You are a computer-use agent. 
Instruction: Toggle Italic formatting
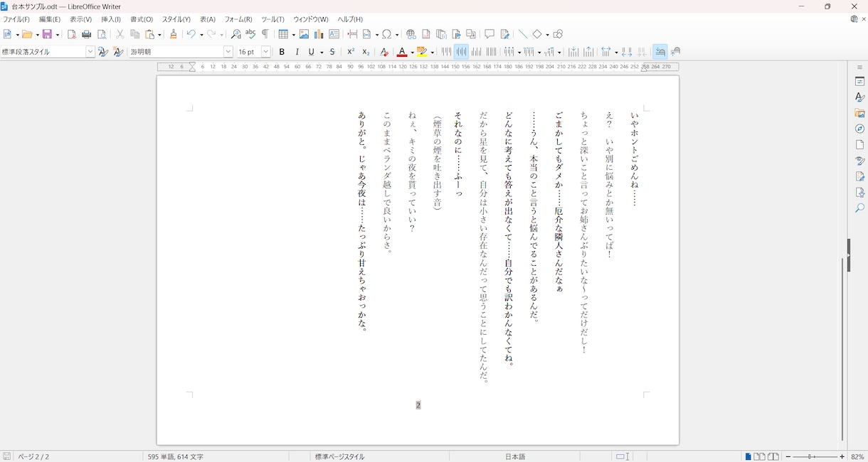(x=297, y=52)
